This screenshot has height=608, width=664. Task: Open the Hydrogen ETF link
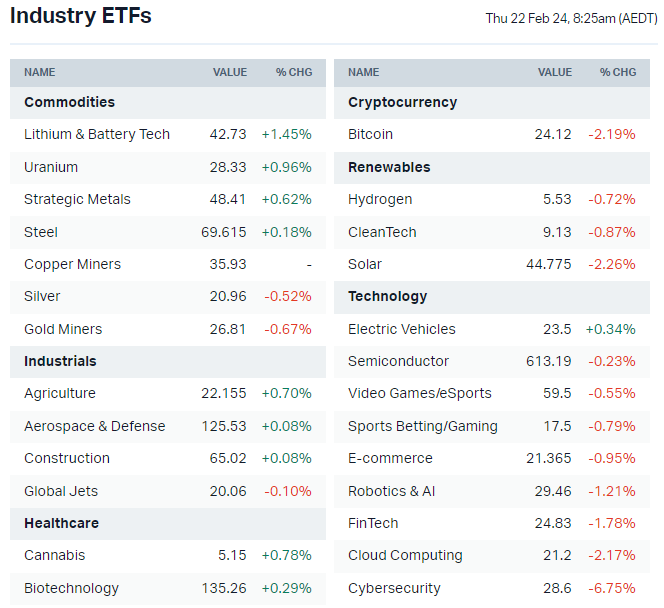[380, 199]
